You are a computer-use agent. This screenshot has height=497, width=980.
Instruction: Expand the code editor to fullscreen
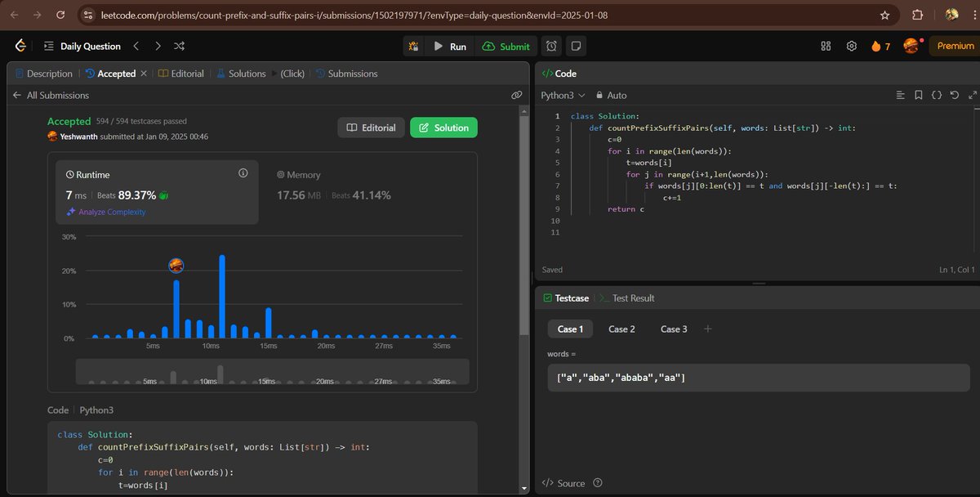[973, 95]
